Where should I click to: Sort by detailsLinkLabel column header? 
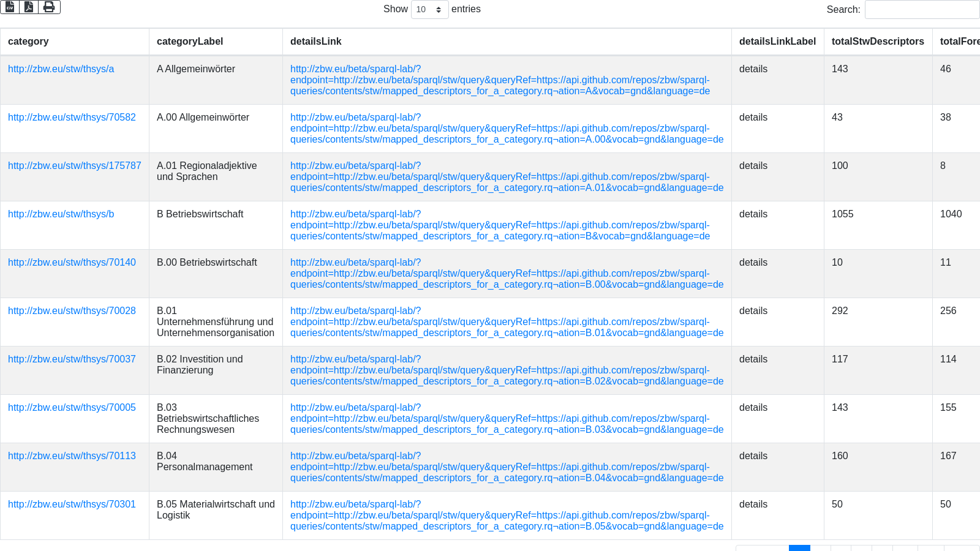pyautogui.click(x=777, y=42)
